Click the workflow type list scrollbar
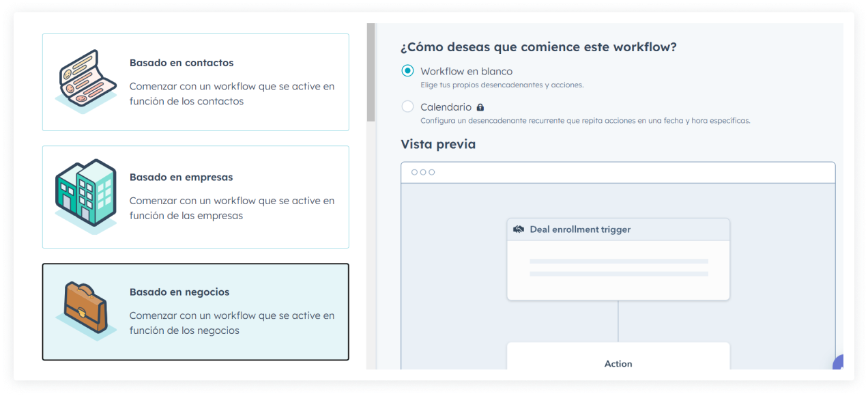Screen dimensions: 868x396 click(x=371, y=74)
